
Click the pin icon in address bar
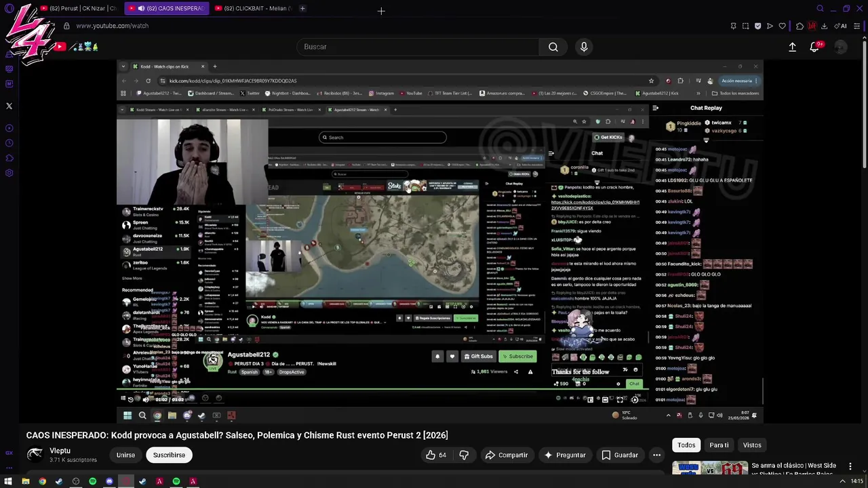pyautogui.click(x=733, y=26)
